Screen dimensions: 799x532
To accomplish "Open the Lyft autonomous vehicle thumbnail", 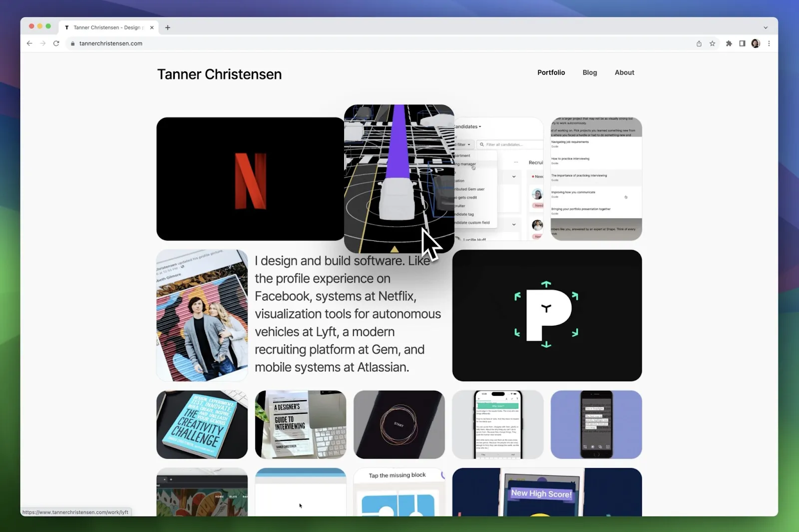I will click(x=399, y=179).
